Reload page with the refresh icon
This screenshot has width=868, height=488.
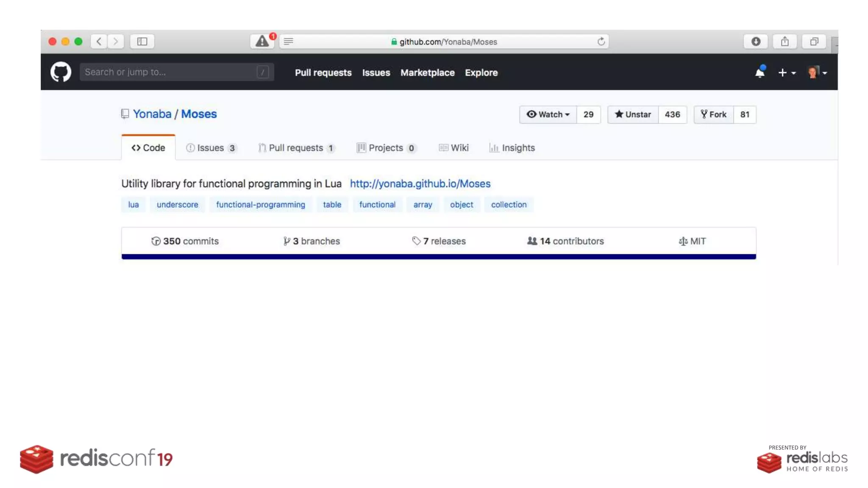click(x=601, y=42)
